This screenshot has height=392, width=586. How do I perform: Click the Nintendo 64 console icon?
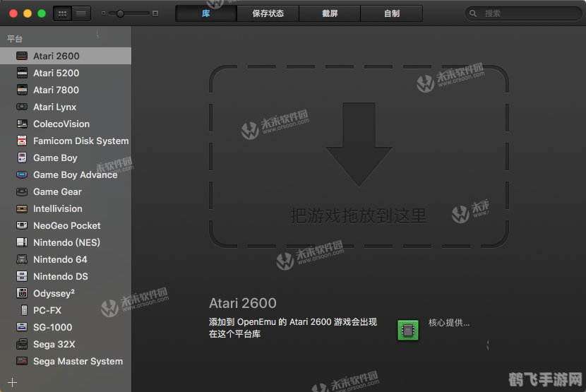click(22, 259)
